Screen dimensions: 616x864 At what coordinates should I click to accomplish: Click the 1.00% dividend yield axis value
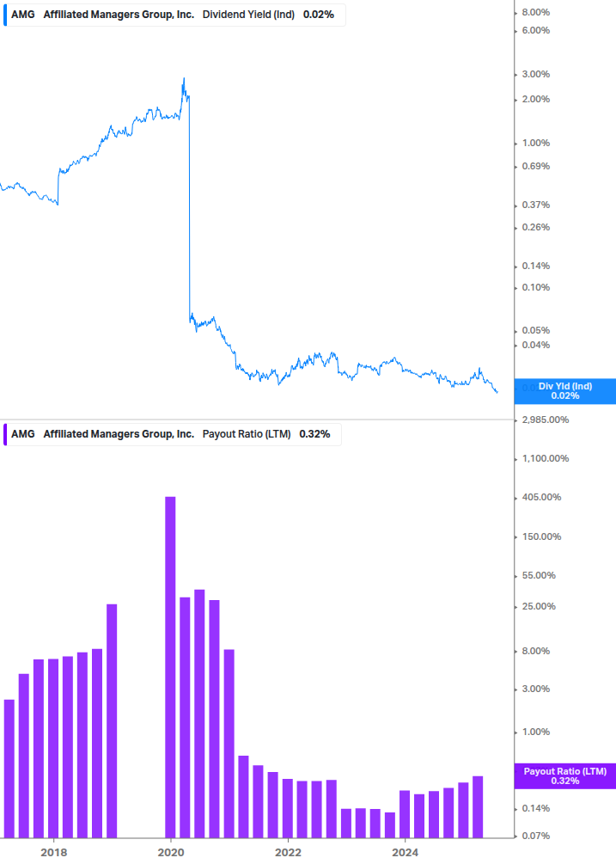535,143
